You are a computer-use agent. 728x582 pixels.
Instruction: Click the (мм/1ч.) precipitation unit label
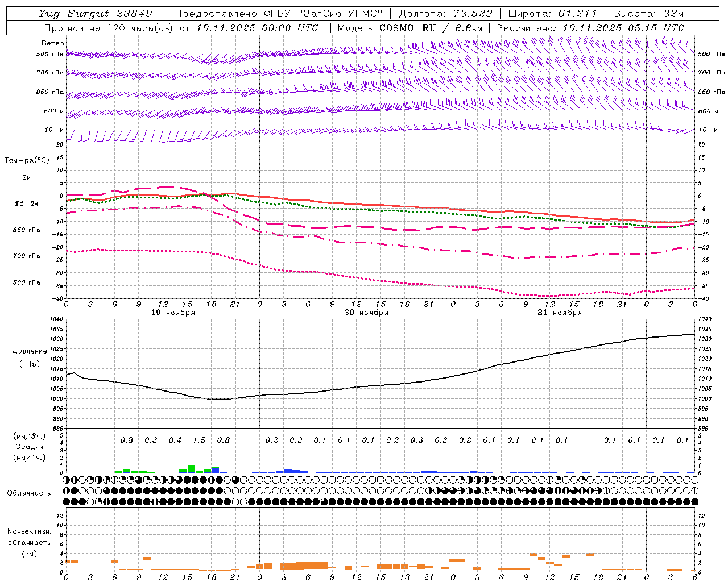click(x=29, y=458)
